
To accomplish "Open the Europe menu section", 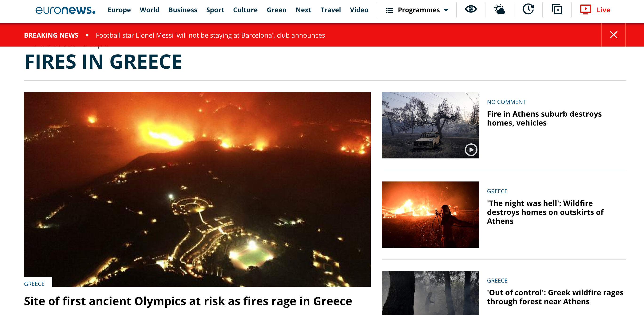I will tap(119, 10).
